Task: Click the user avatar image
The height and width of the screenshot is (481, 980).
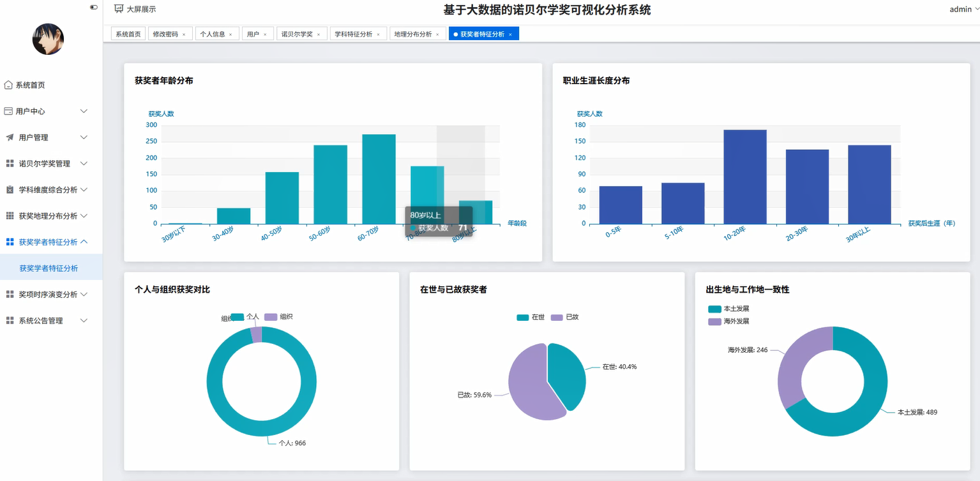Action: pos(48,39)
